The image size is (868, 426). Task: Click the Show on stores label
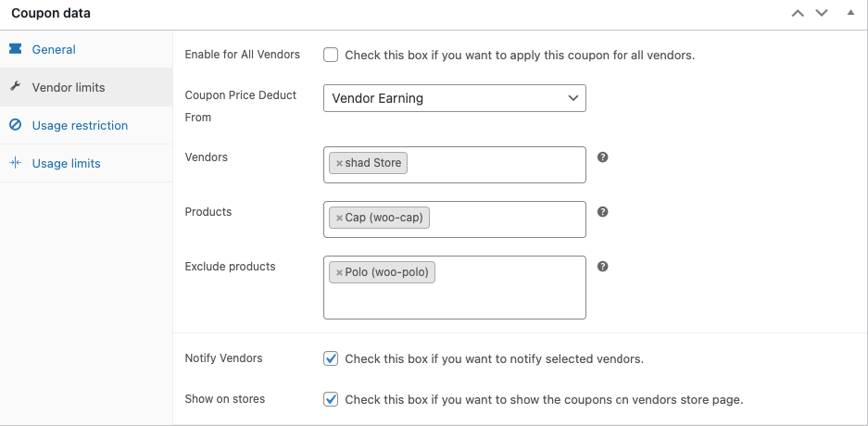[x=225, y=399]
